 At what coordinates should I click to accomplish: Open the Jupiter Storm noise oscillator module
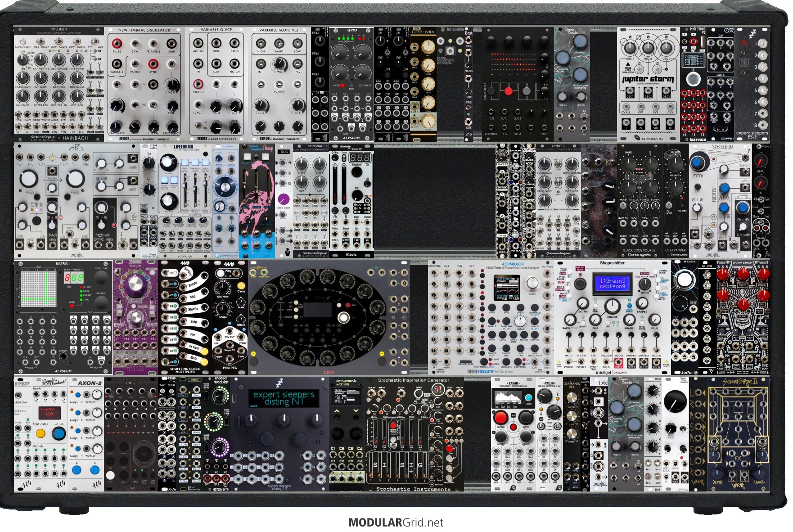pos(649,84)
